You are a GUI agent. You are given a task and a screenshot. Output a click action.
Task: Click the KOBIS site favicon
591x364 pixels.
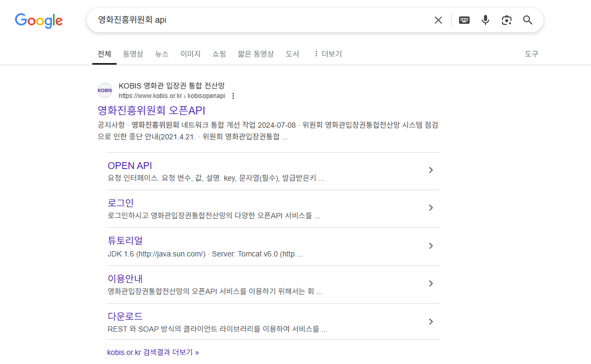[105, 91]
